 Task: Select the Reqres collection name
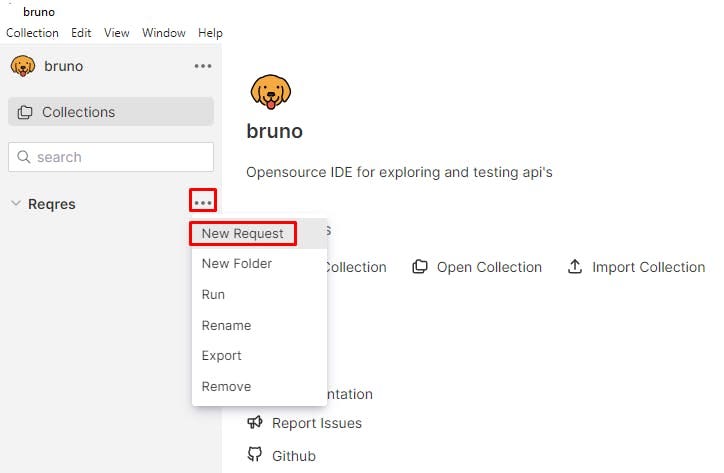(x=52, y=204)
